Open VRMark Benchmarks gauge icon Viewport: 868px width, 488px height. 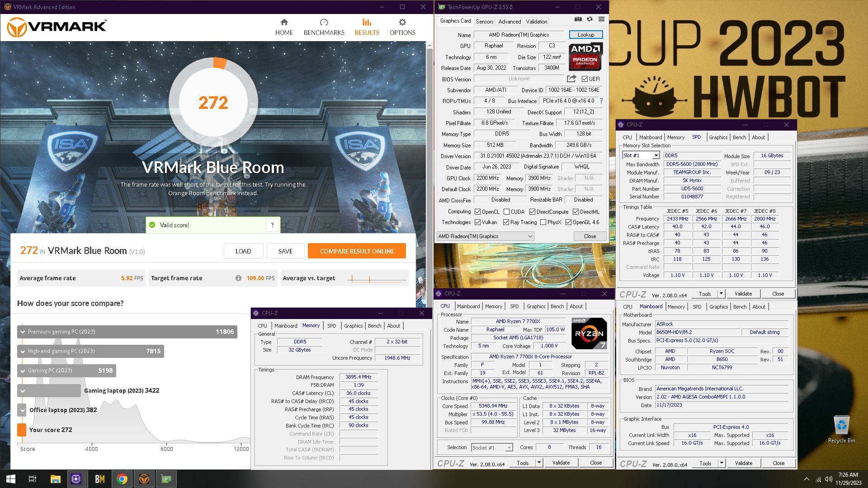click(x=324, y=22)
